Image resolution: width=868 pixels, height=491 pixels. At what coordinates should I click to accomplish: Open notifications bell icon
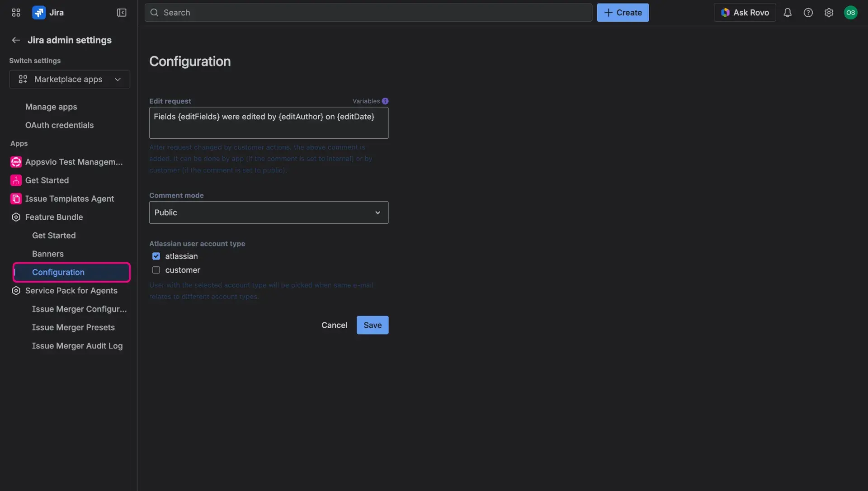pos(788,12)
